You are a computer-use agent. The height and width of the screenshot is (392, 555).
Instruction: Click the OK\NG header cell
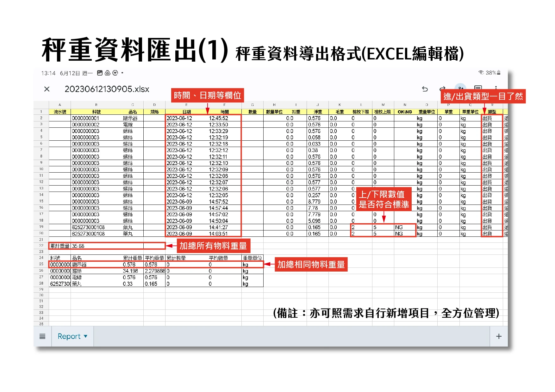pos(405,112)
